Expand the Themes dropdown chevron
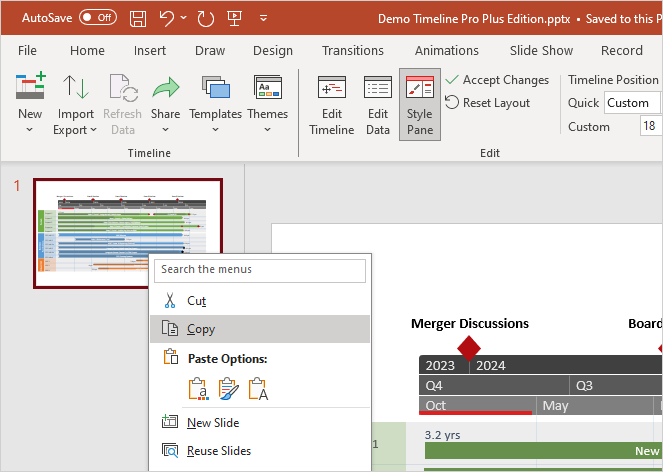The width and height of the screenshot is (663, 472). pos(267,130)
